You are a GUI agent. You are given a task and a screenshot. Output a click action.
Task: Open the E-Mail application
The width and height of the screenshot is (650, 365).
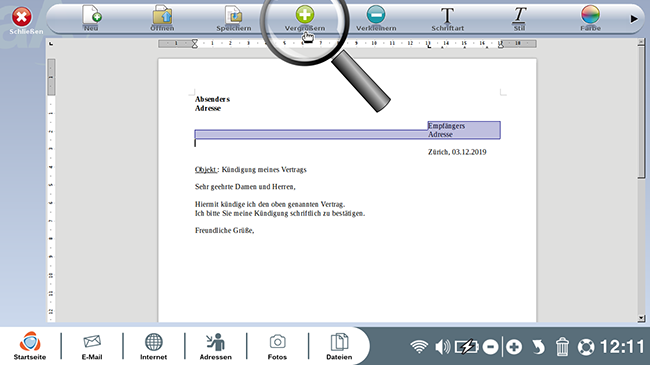click(92, 346)
